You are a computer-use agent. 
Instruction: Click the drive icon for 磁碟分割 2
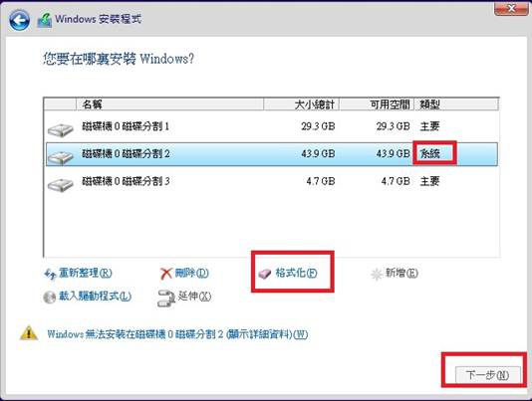[x=61, y=157]
